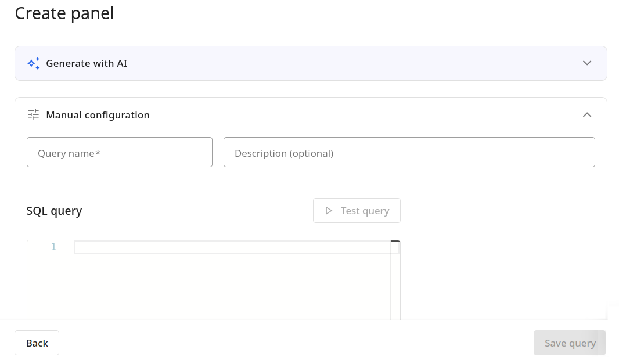Click the Generate with AI title text

(87, 63)
